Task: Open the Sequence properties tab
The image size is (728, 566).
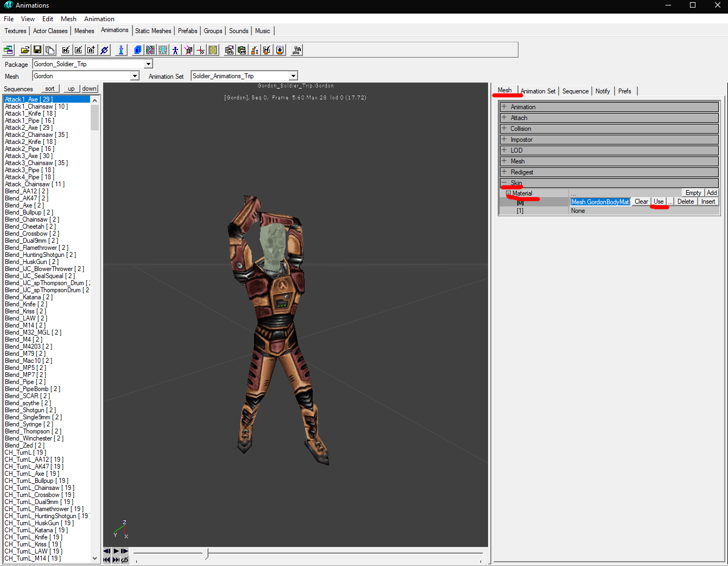Action: tap(575, 91)
